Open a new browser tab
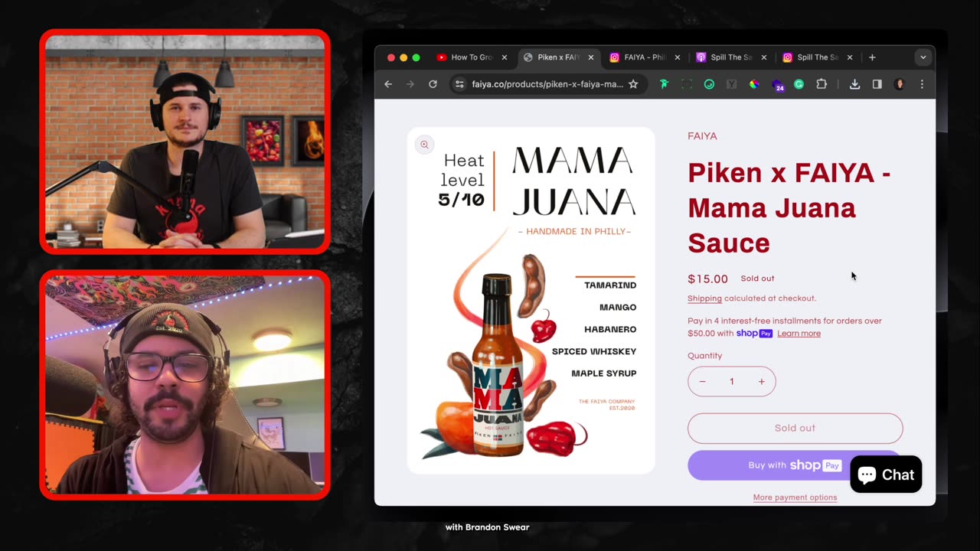This screenshot has height=551, width=980. pyautogui.click(x=872, y=57)
